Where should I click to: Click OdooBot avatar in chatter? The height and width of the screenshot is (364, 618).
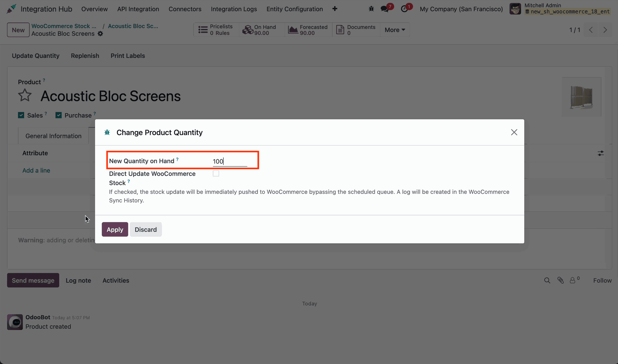(x=15, y=322)
